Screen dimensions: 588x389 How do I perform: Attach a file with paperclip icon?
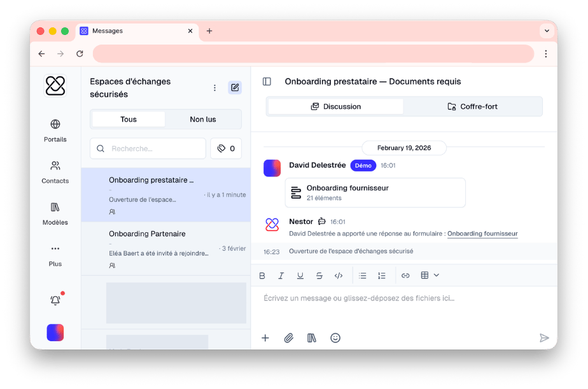coord(288,338)
